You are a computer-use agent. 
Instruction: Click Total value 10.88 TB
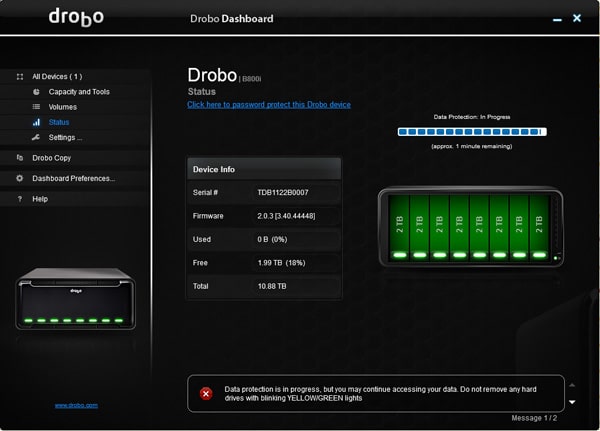pyautogui.click(x=272, y=286)
